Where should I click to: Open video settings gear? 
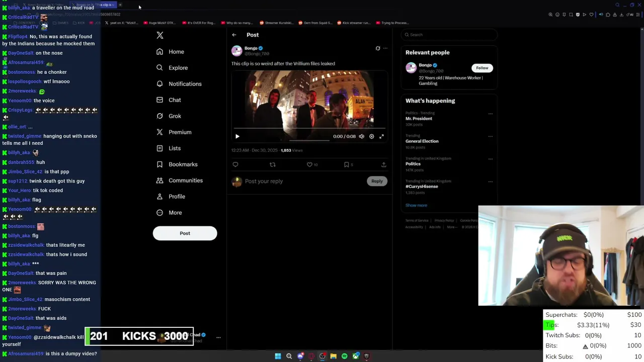click(372, 136)
